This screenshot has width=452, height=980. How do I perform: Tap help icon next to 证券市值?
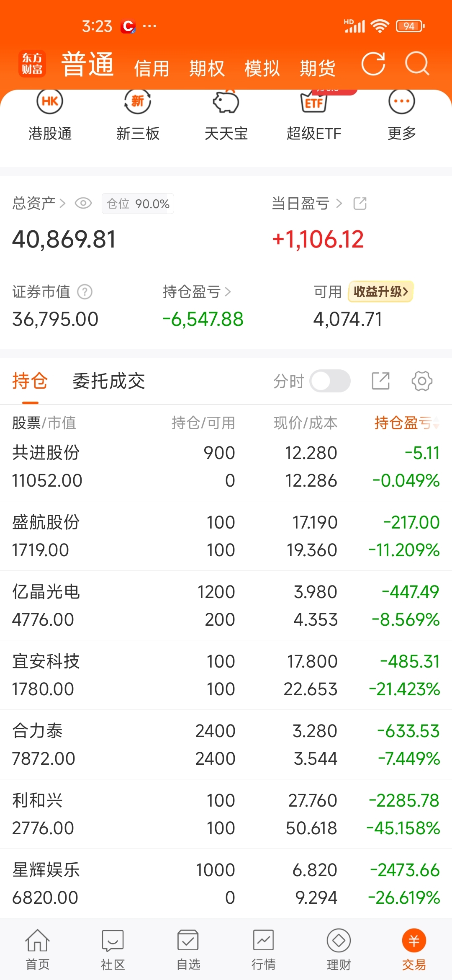coord(85,291)
